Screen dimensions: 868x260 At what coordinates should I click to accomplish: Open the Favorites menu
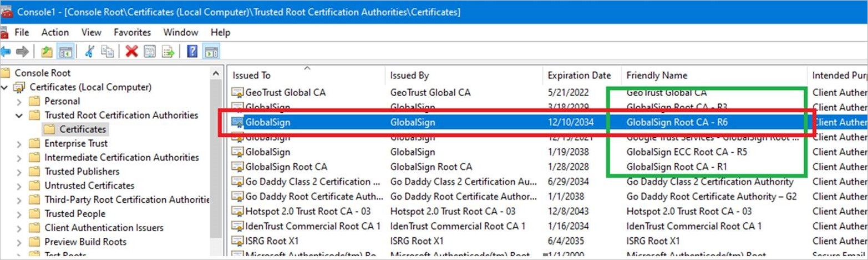[x=132, y=32]
